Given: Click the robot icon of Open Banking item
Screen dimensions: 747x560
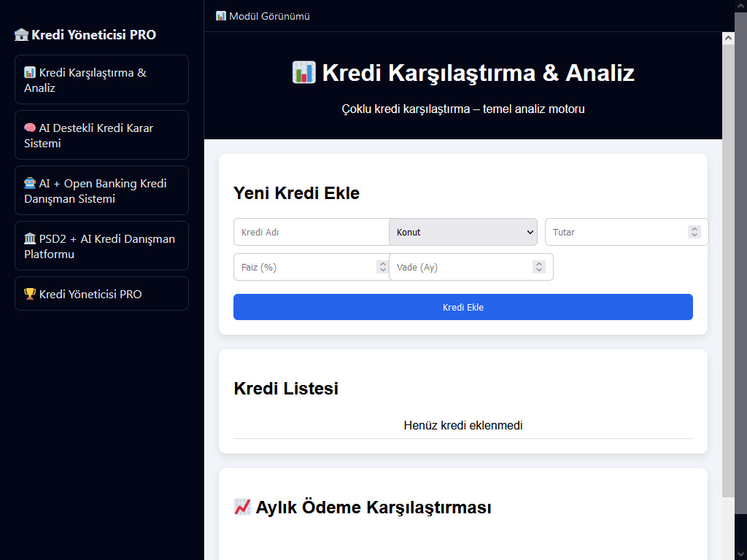Looking at the screenshot, I should click(x=30, y=184).
